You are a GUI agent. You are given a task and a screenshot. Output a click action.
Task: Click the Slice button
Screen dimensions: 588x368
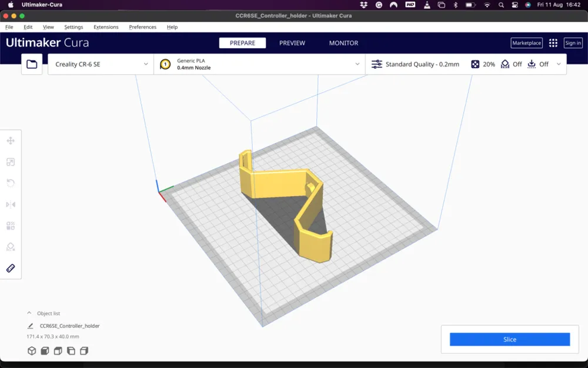pos(509,339)
